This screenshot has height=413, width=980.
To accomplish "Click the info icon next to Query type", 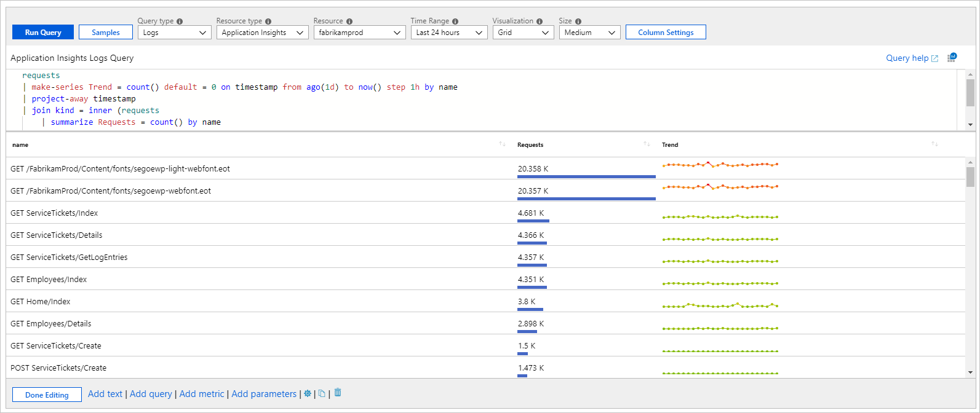I will (180, 22).
